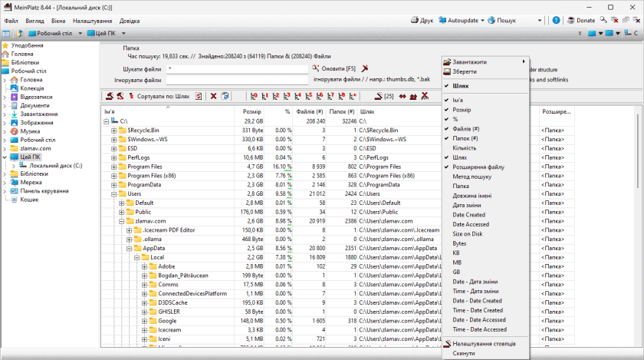Click the Шукати файли input field
Viewport: 644px width, 360px height.
(x=238, y=68)
